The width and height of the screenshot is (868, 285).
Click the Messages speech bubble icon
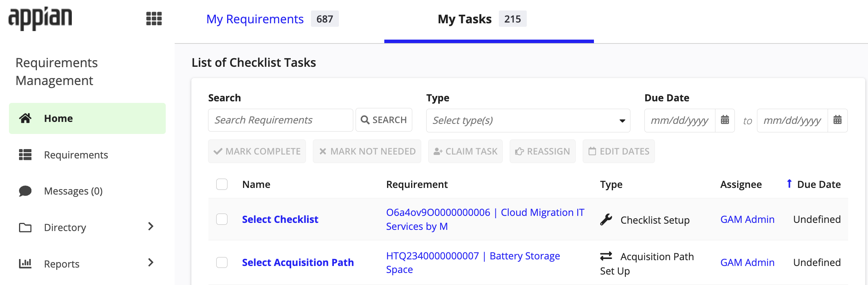[25, 191]
